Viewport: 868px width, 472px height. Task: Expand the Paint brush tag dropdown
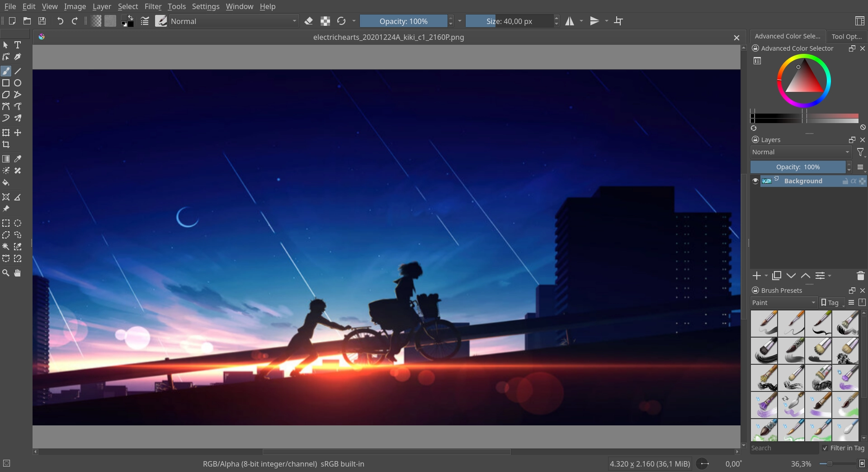point(783,303)
